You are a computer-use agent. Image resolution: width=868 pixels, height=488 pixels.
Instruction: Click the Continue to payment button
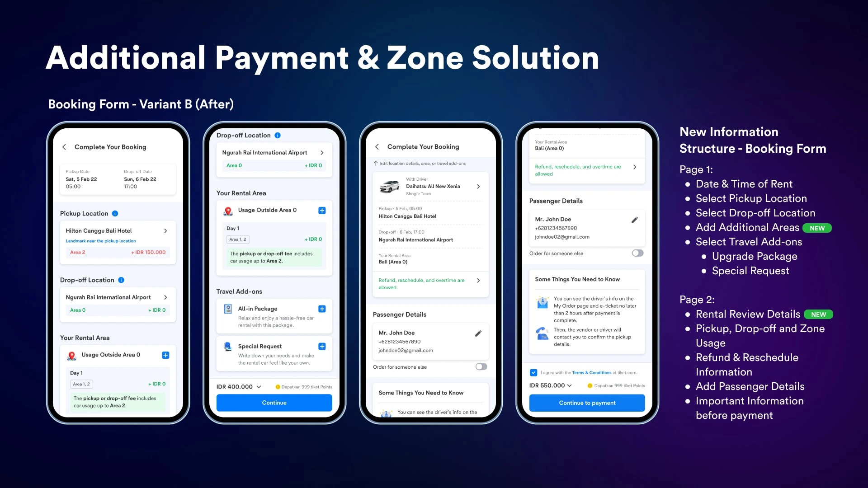click(586, 403)
